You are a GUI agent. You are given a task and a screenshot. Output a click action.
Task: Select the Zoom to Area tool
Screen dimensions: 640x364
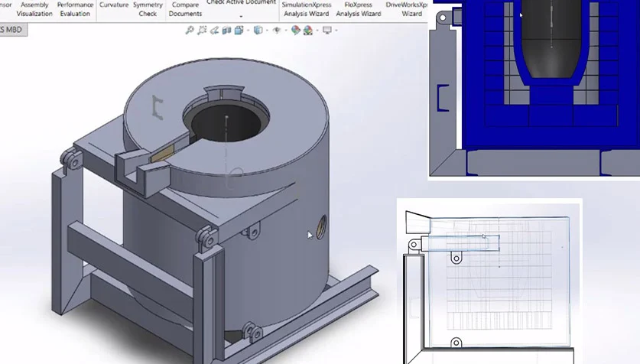202,30
